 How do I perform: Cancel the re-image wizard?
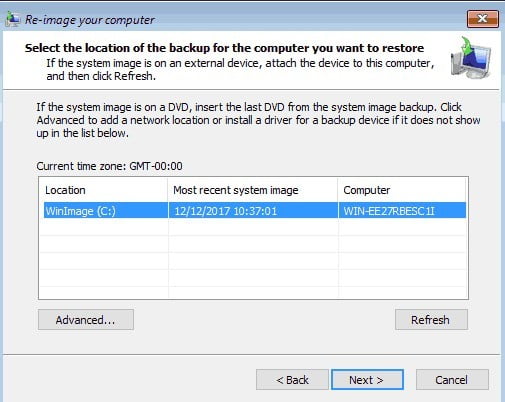click(452, 380)
